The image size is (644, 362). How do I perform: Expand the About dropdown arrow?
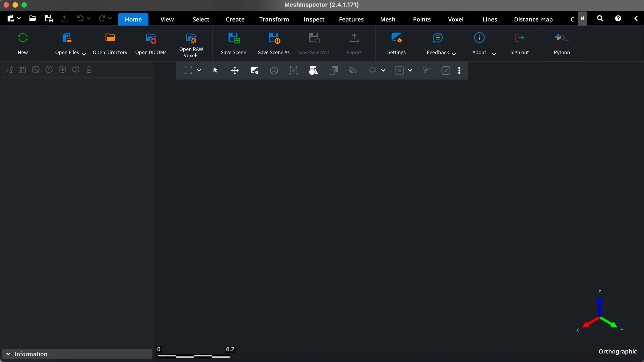494,54
